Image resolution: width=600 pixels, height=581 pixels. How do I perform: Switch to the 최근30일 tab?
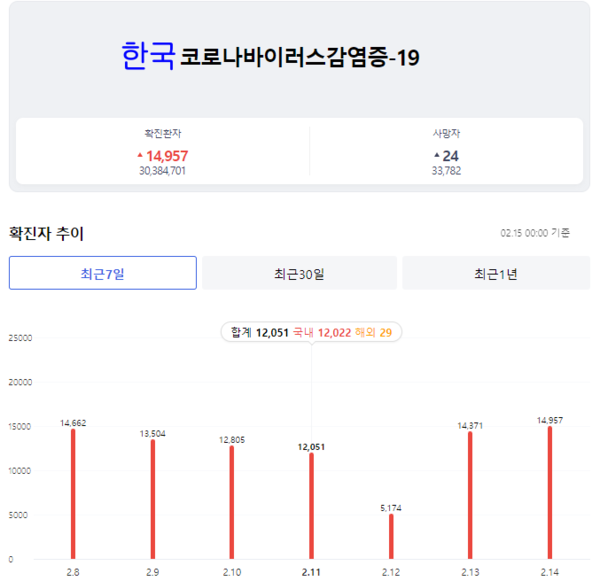pyautogui.click(x=299, y=273)
